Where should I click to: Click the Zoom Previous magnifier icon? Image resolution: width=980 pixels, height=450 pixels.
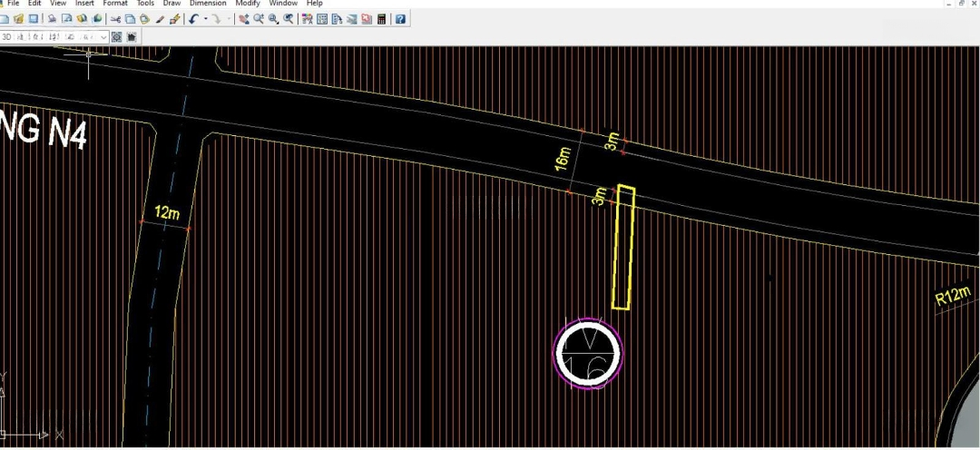(289, 19)
